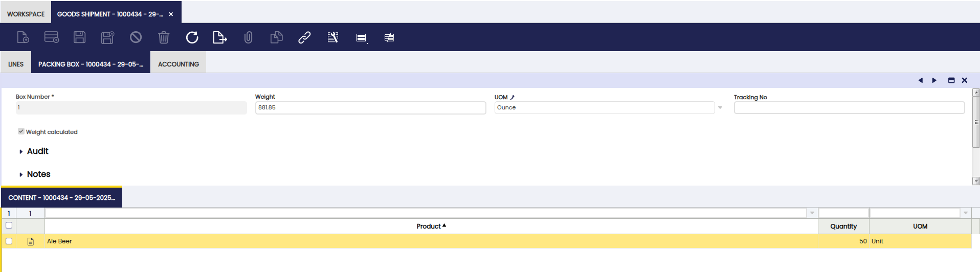
Task: Refresh the record with the reload icon
Action: click(x=192, y=37)
